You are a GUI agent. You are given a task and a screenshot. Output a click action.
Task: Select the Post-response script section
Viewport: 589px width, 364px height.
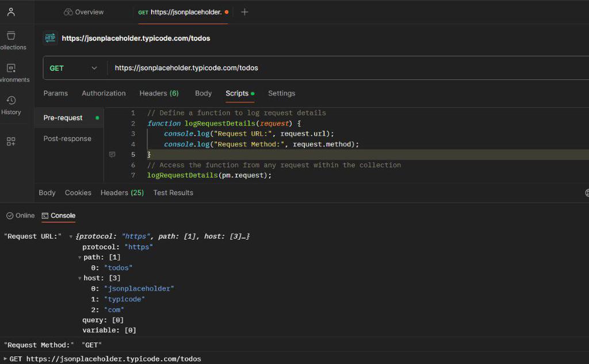coord(67,139)
